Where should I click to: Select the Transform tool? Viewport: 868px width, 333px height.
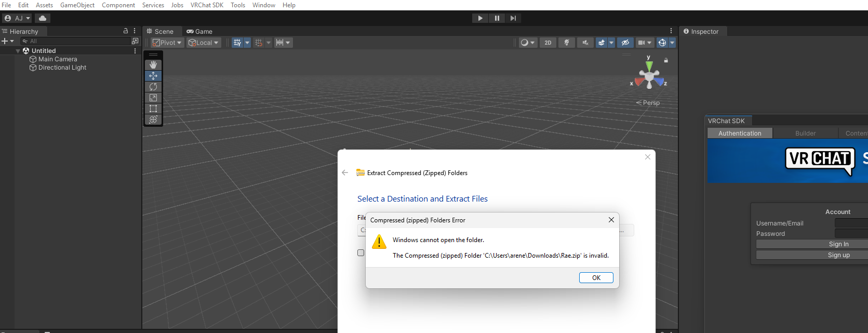153,119
